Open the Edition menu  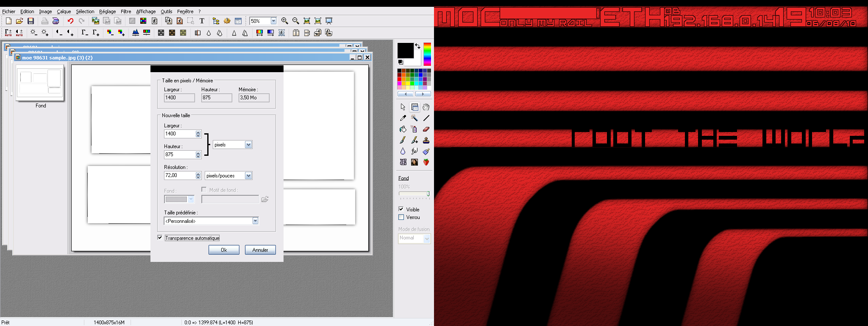click(x=27, y=11)
